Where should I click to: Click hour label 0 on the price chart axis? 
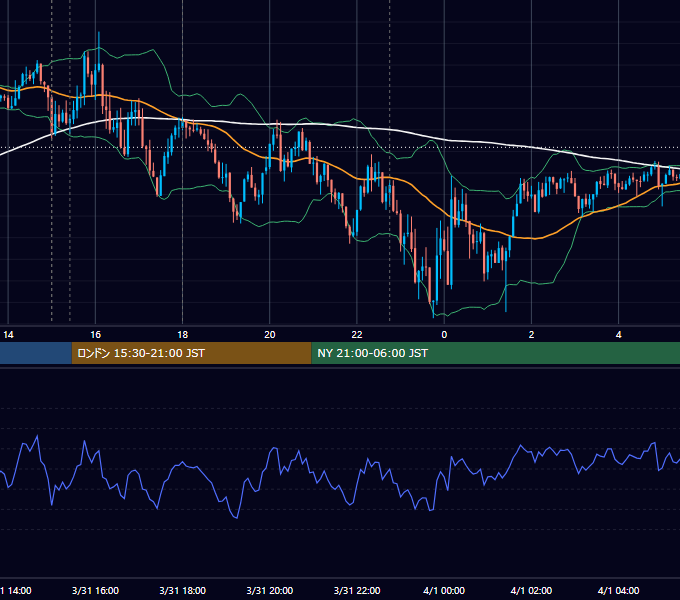coord(444,335)
